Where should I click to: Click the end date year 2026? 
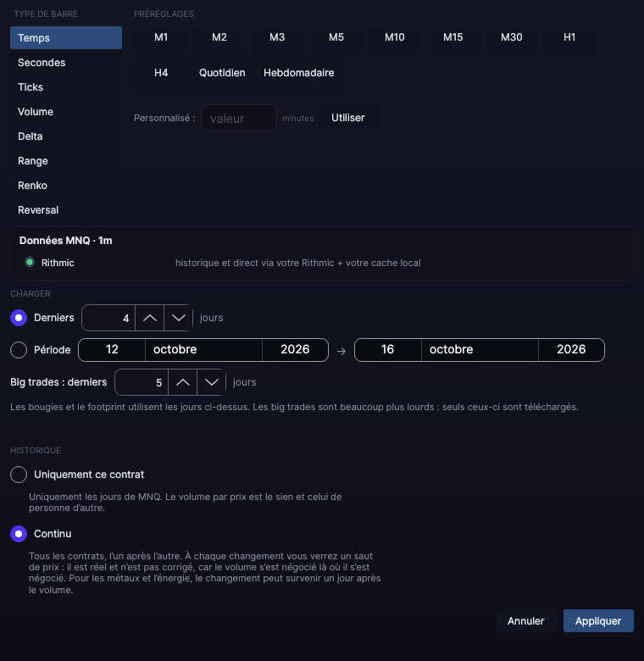(x=571, y=349)
